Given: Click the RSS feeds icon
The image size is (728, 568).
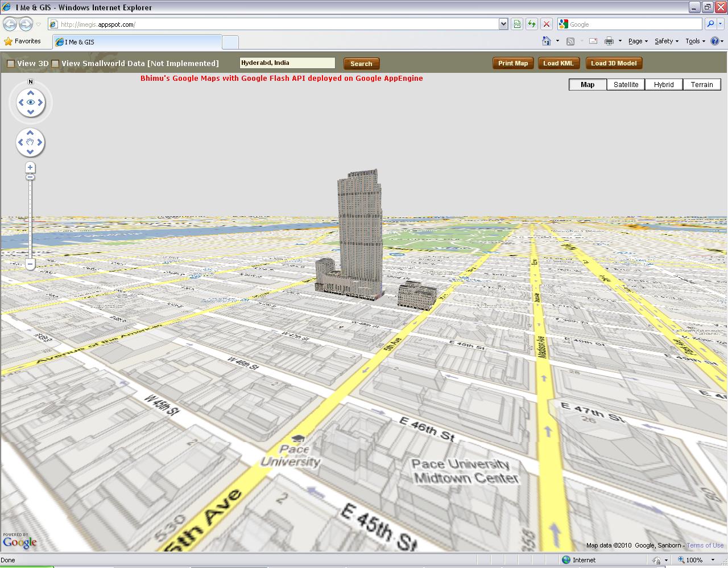Looking at the screenshot, I should [570, 41].
